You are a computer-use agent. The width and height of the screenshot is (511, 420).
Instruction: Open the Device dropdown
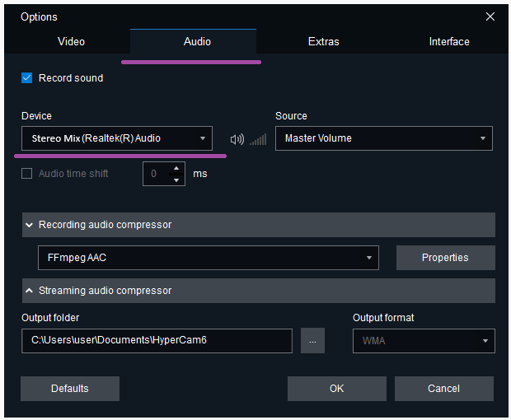tap(117, 138)
